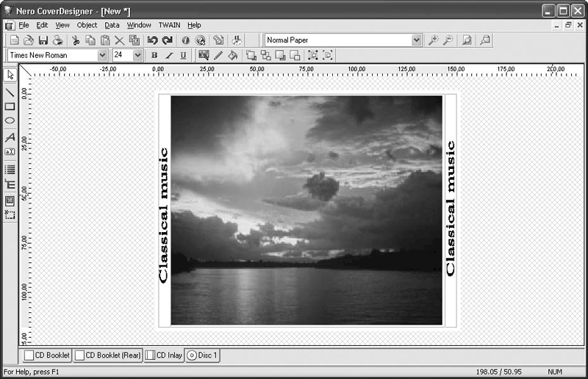Open the Object menu

pyautogui.click(x=87, y=25)
